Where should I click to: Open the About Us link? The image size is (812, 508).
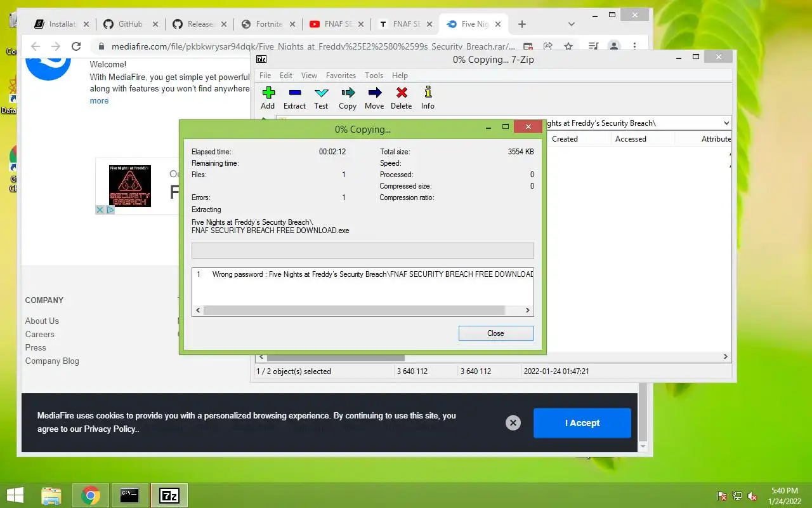(42, 321)
